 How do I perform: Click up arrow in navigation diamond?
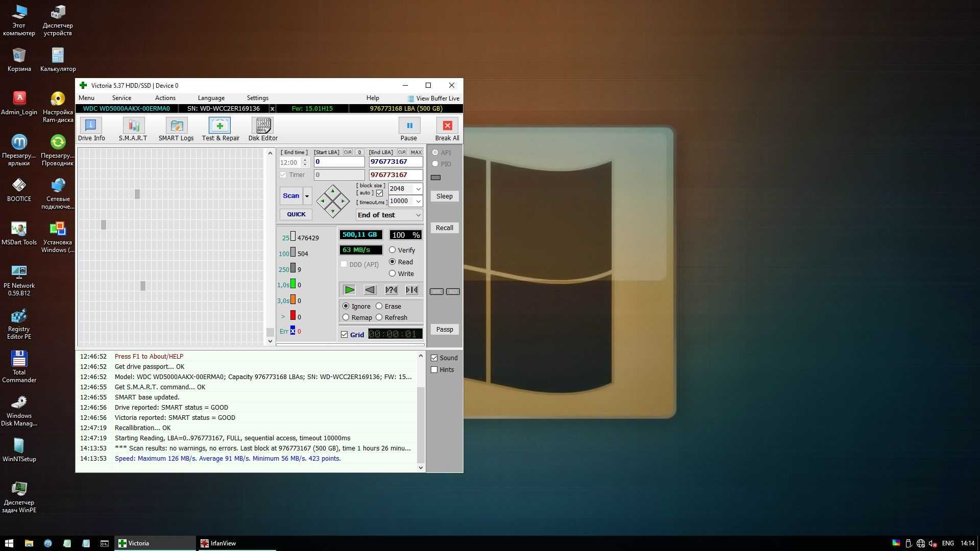pyautogui.click(x=333, y=191)
